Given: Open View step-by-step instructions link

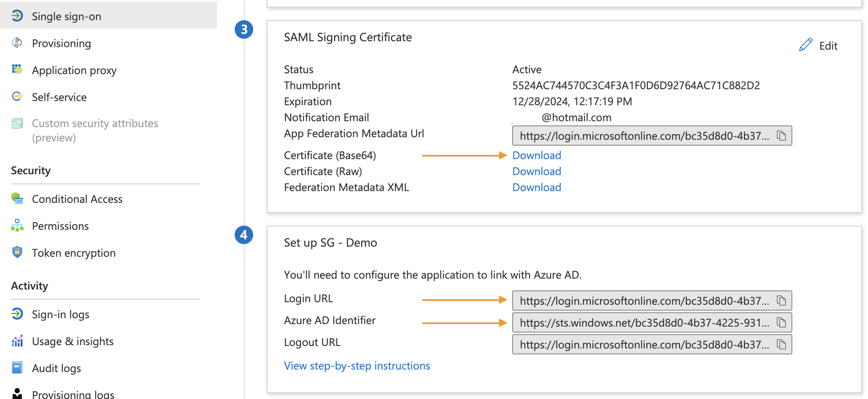Looking at the screenshot, I should 357,366.
